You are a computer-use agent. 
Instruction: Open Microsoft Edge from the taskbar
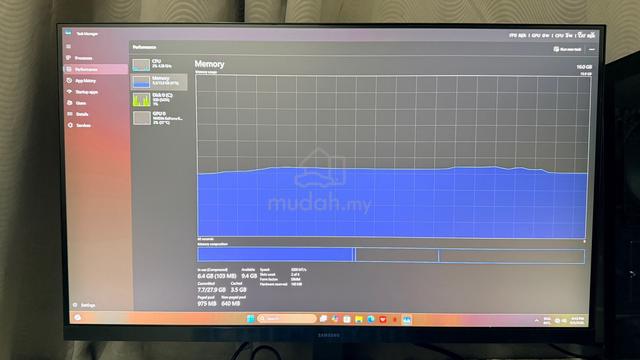(371, 319)
